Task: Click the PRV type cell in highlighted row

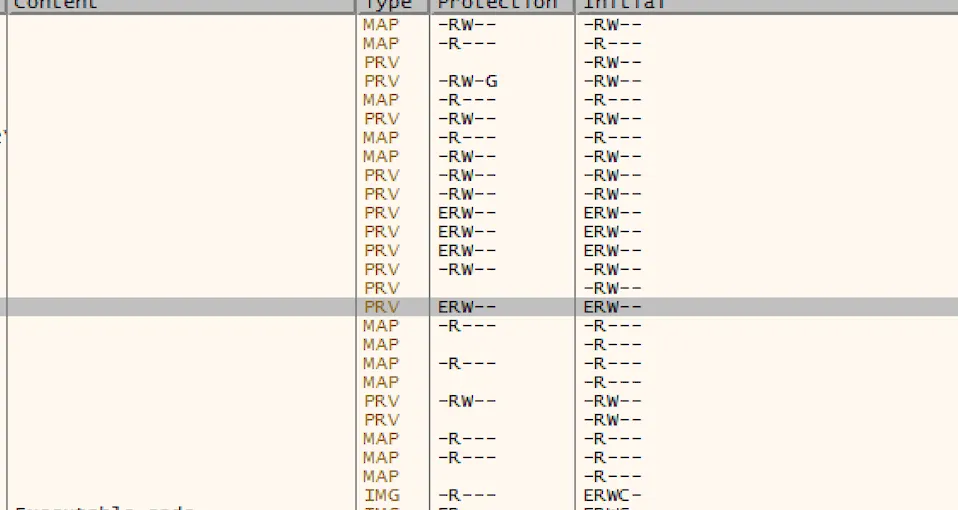Action: point(381,307)
